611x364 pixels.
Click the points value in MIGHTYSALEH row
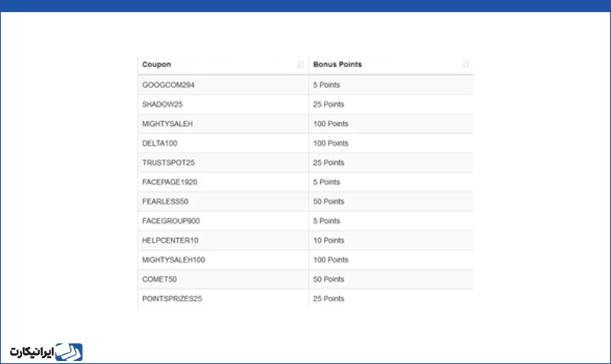pos(331,124)
